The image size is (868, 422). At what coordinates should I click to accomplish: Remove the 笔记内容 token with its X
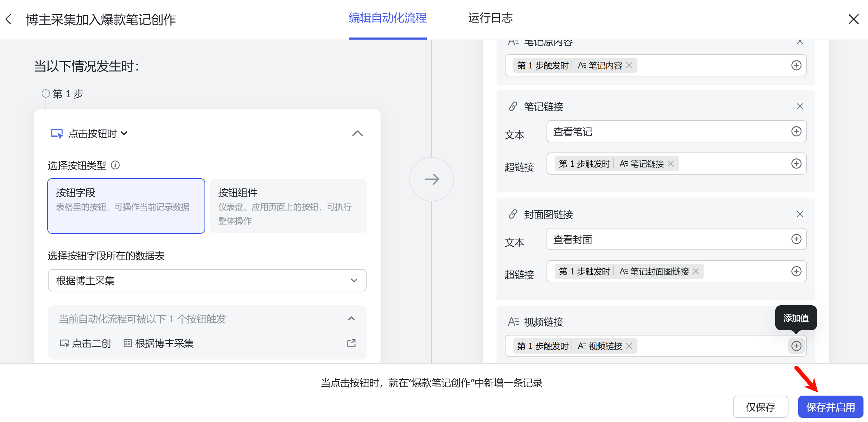point(629,65)
